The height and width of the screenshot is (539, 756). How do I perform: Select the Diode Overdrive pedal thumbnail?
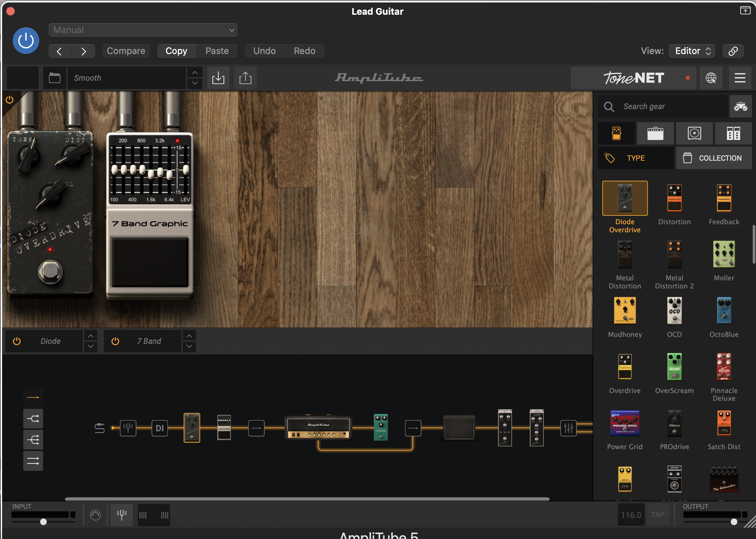(625, 198)
